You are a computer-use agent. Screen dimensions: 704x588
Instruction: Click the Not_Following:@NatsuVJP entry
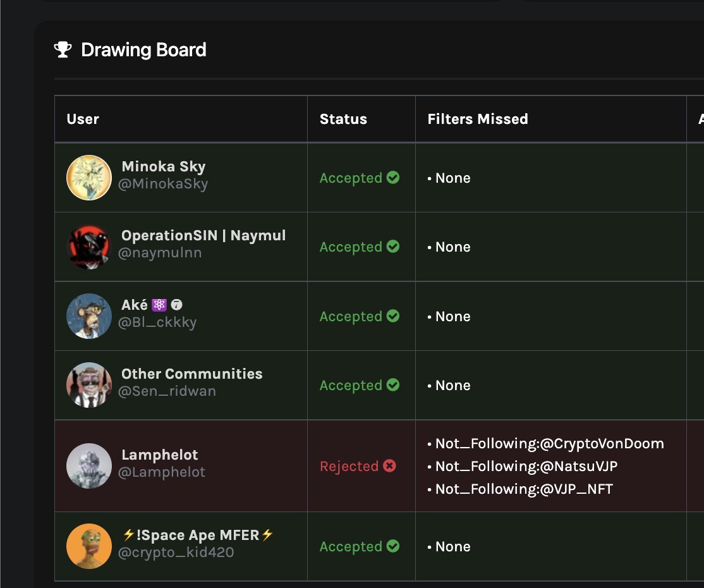coord(523,466)
